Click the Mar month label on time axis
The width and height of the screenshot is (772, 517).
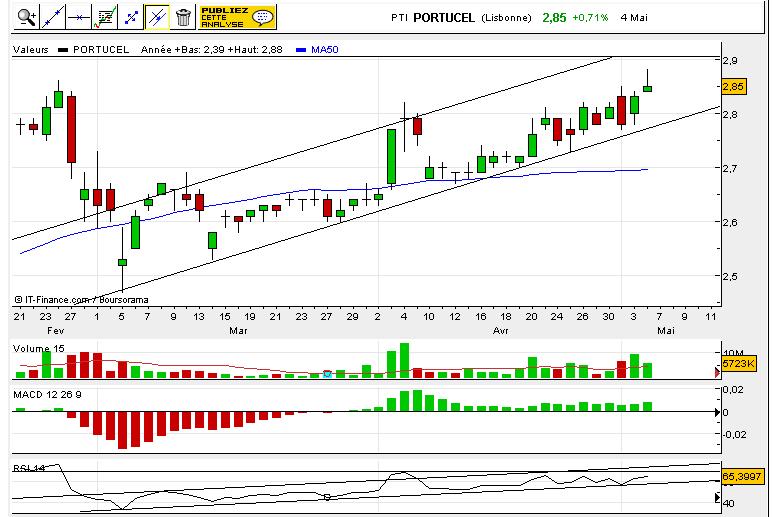pyautogui.click(x=238, y=331)
